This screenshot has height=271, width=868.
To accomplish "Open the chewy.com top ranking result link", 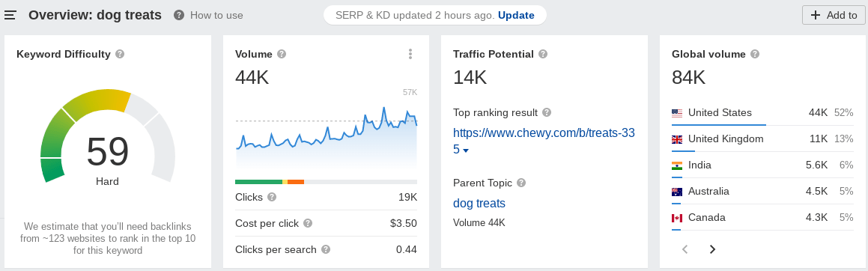I will (544, 141).
